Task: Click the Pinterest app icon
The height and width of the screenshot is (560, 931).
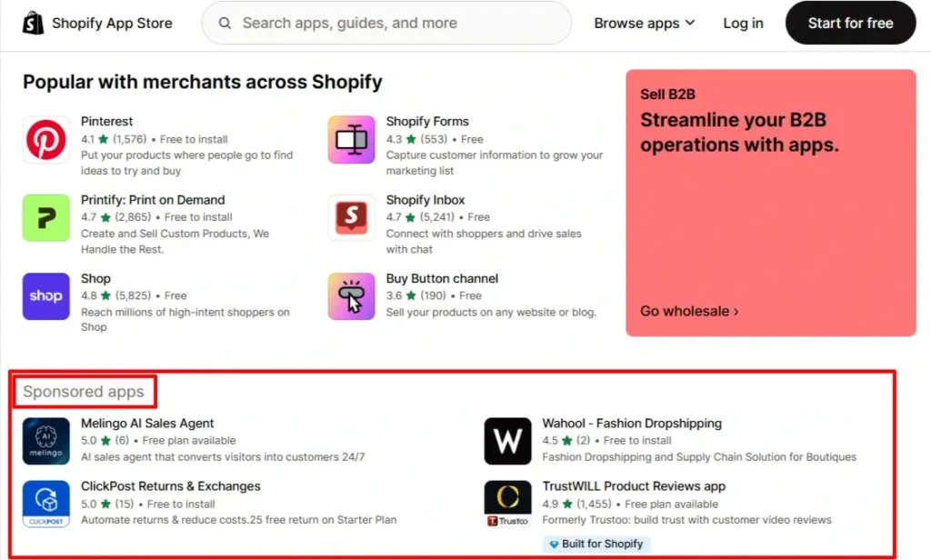Action: point(45,141)
